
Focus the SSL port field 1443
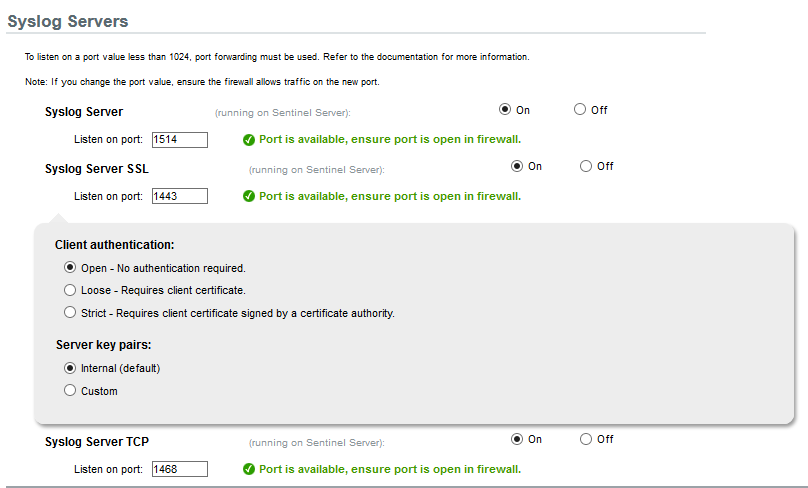179,196
